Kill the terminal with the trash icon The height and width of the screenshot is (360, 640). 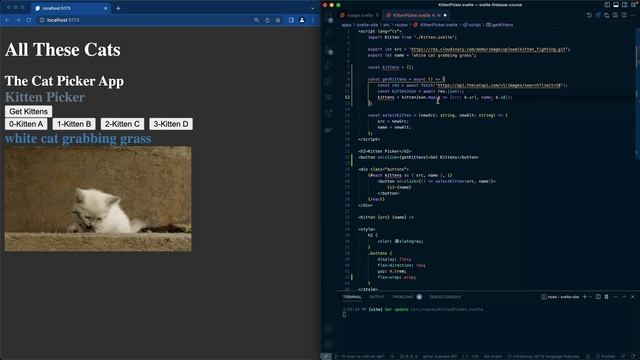pyautogui.click(x=607, y=297)
